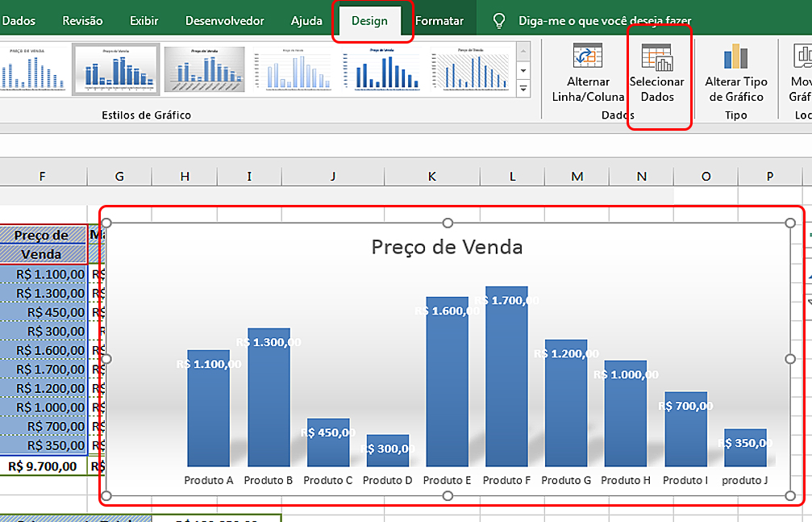Open the Design ribbon tab
The image size is (812, 522).
[369, 21]
